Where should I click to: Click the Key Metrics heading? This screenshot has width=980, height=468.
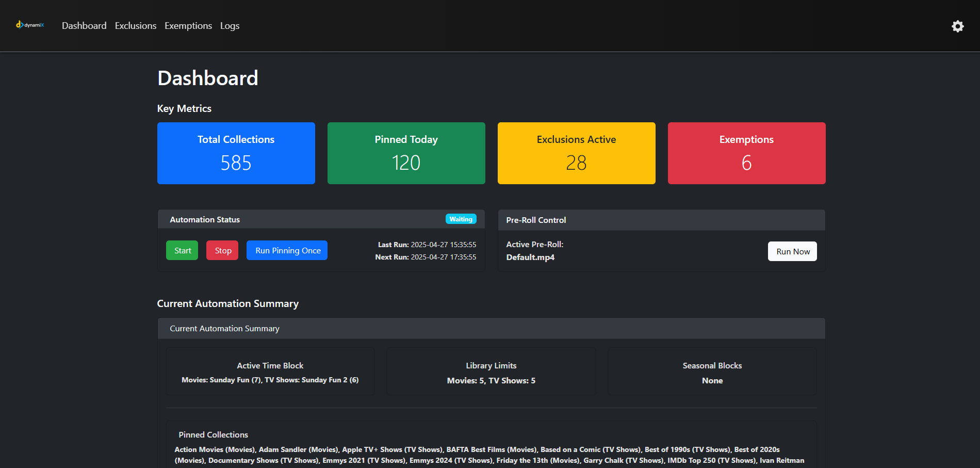184,108
